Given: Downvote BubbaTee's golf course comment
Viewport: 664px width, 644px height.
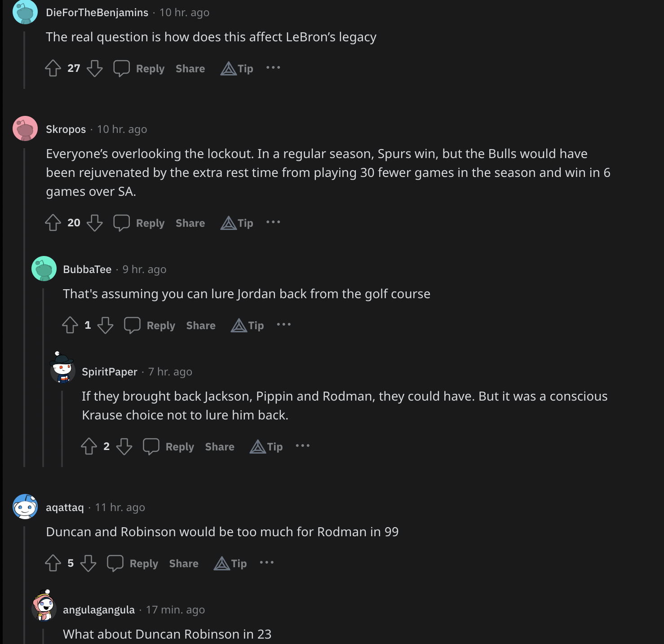Looking at the screenshot, I should (105, 325).
